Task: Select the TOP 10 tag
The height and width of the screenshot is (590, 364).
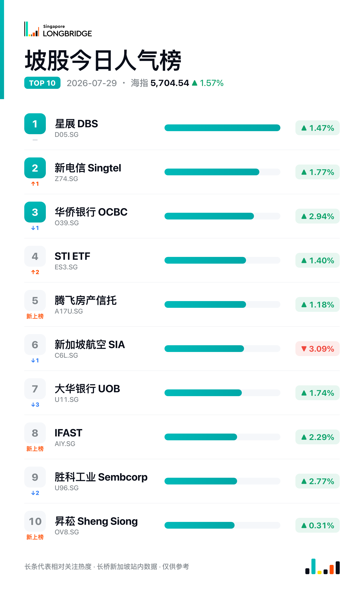Action: click(42, 83)
